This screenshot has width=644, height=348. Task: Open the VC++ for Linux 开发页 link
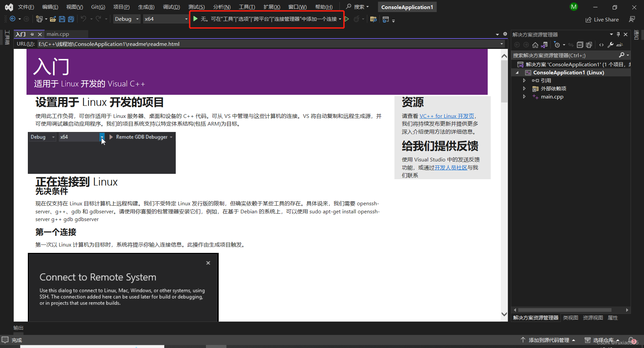(447, 116)
